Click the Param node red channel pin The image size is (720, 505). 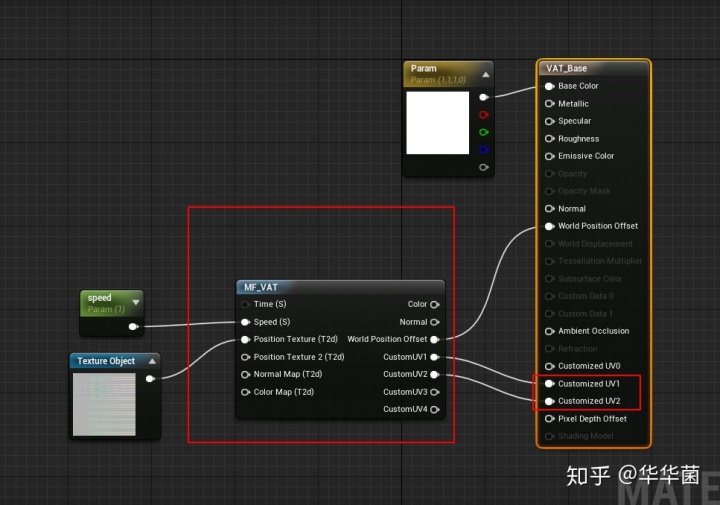484,115
